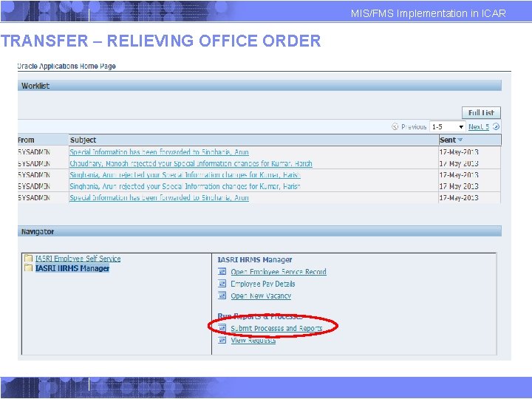The height and width of the screenshot is (399, 532).
Task: Click folder icon beside IASRI Employee Self Service
Action: click(29, 258)
